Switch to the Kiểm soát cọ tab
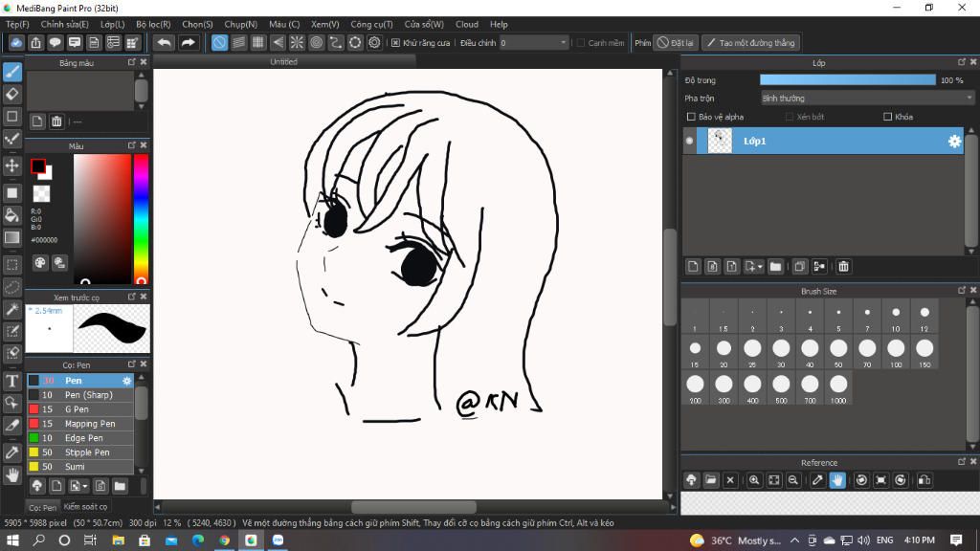The width and height of the screenshot is (980, 551). 86,506
